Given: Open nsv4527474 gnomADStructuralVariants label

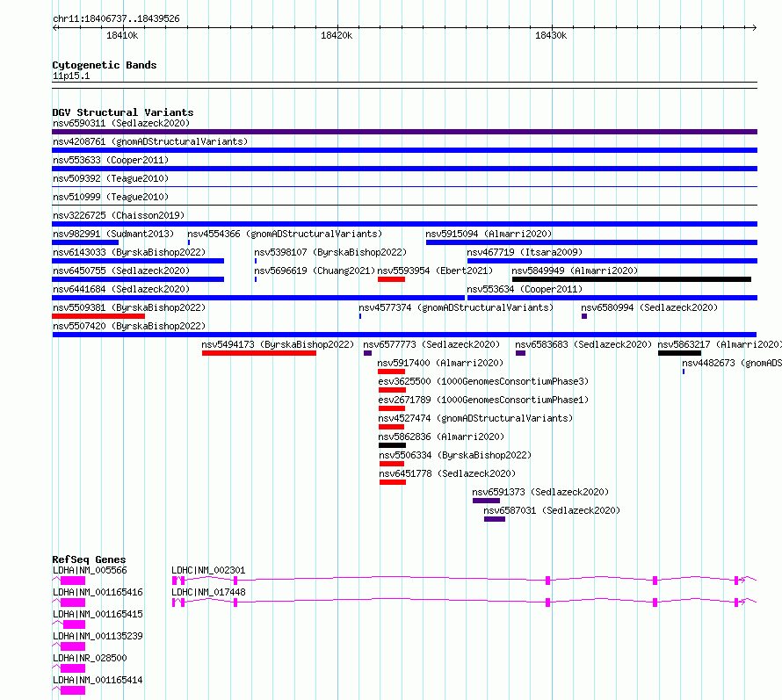Looking at the screenshot, I should coord(475,418).
